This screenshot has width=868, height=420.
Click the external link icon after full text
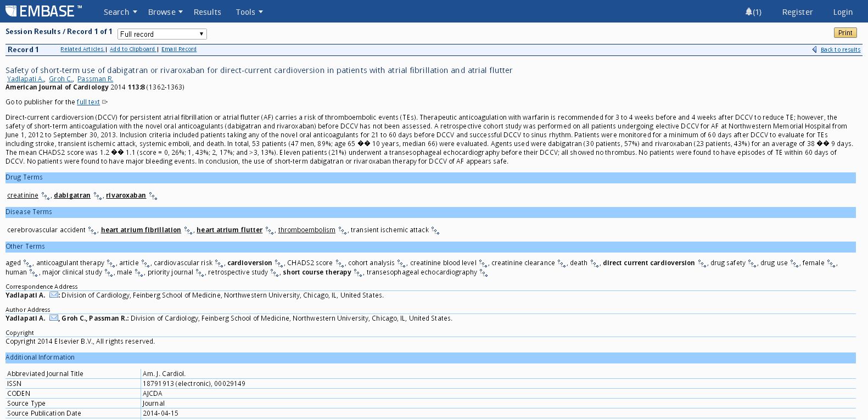point(105,102)
